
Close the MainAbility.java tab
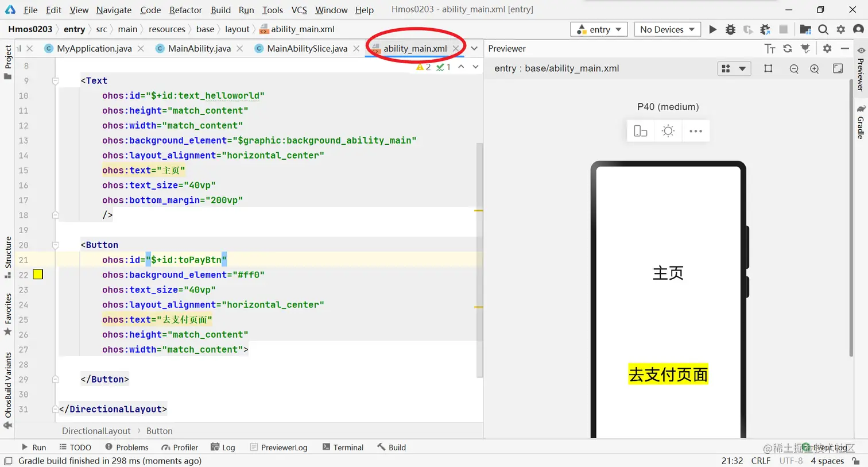tap(239, 49)
